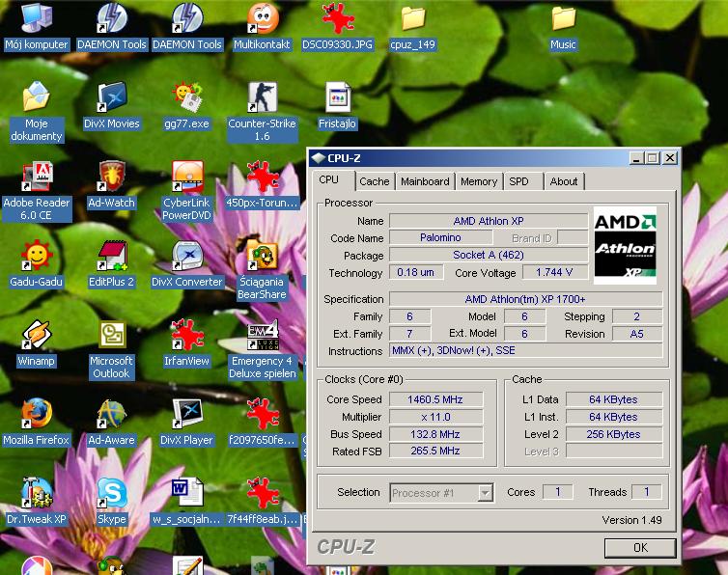Open the Counter-Strike 1.6 shortcut

pyautogui.click(x=262, y=97)
